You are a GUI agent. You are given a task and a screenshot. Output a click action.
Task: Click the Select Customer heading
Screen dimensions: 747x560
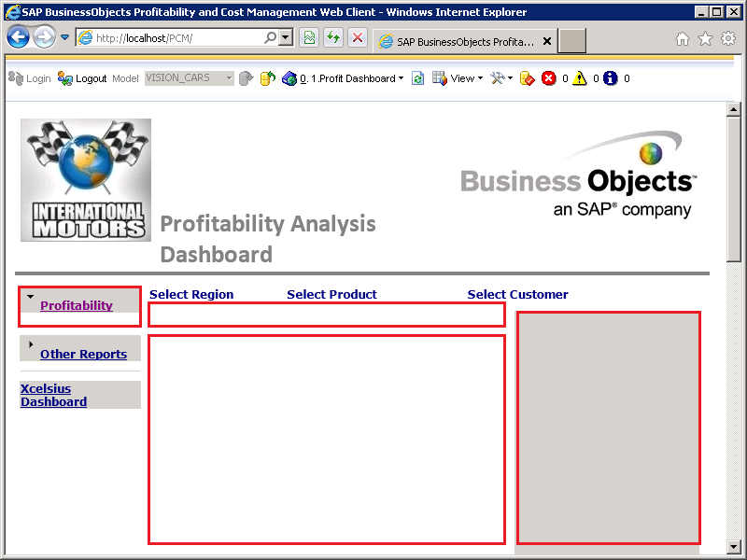pyautogui.click(x=517, y=295)
